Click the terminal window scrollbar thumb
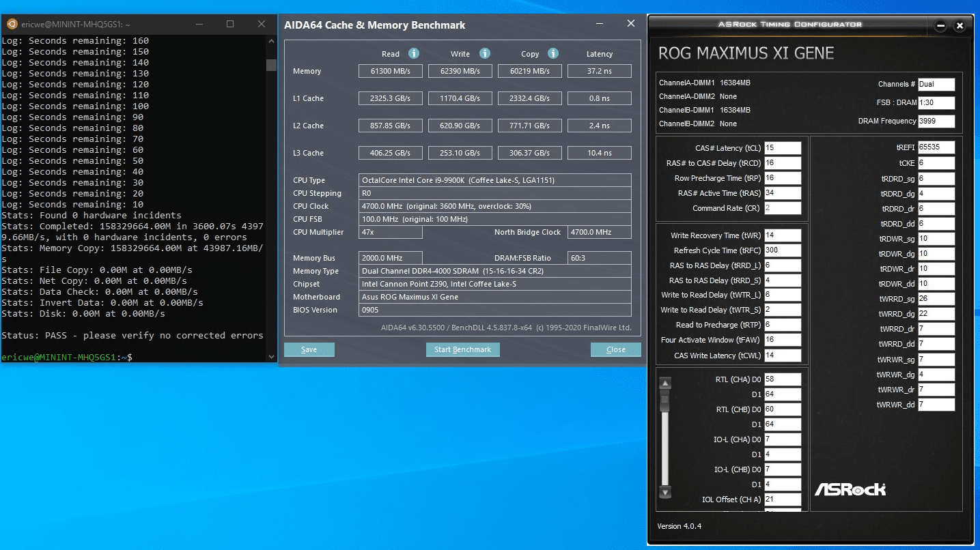 click(272, 65)
